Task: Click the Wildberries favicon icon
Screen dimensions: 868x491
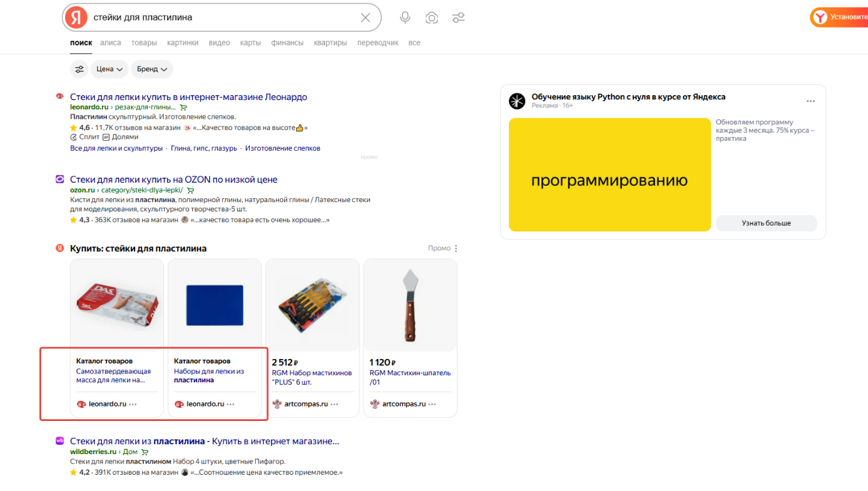Action: [x=60, y=440]
